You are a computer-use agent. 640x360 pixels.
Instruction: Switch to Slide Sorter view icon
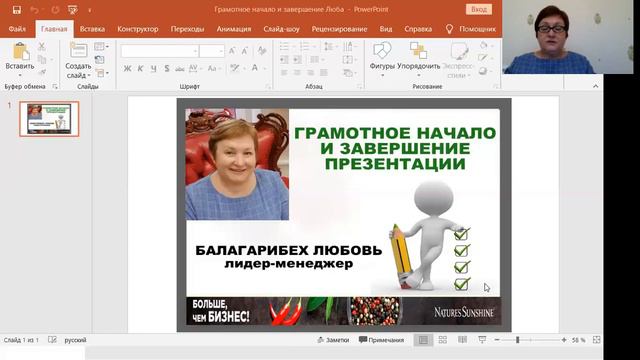443,340
